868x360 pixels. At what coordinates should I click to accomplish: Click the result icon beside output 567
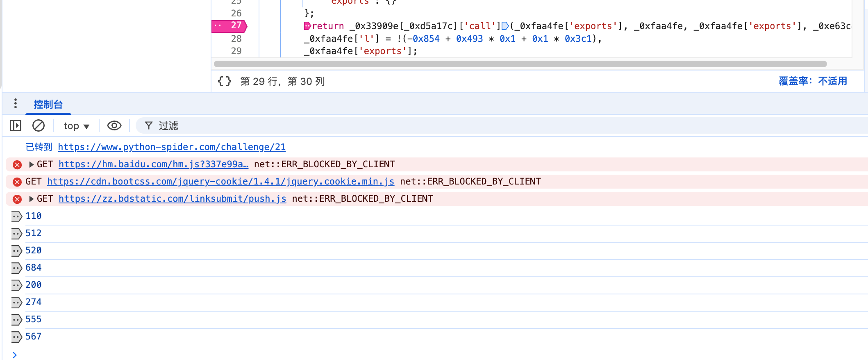16,337
